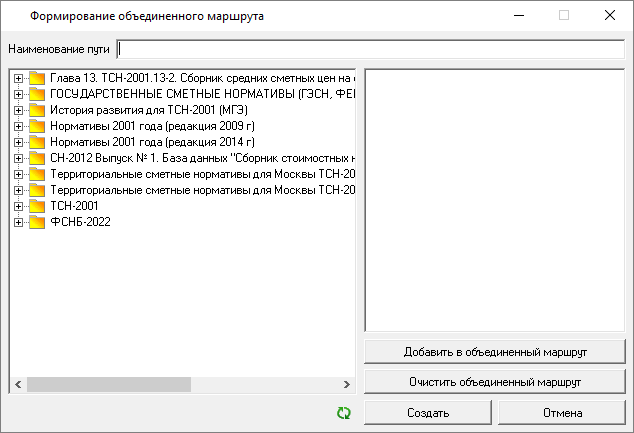Click the folder icon for Нормативы 2001 (редакция 2009 г)
This screenshot has height=433, width=634.
[x=37, y=126]
